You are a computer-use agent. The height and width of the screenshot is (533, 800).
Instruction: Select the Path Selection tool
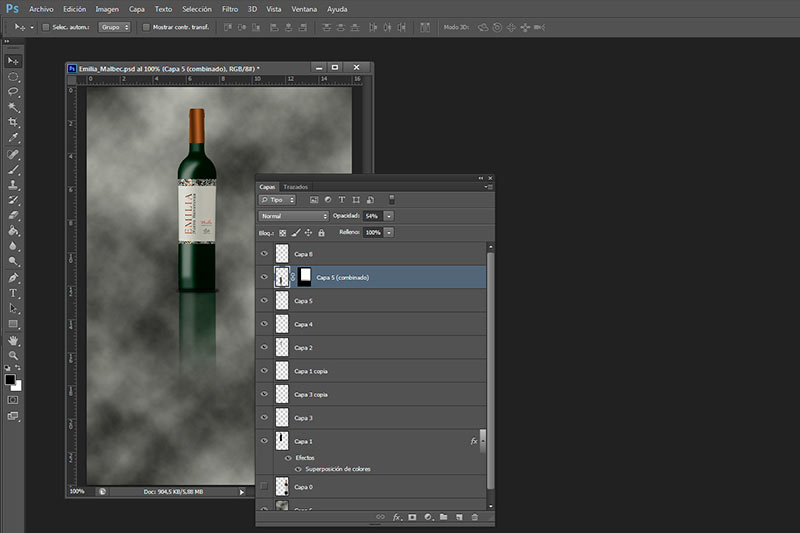[13, 308]
